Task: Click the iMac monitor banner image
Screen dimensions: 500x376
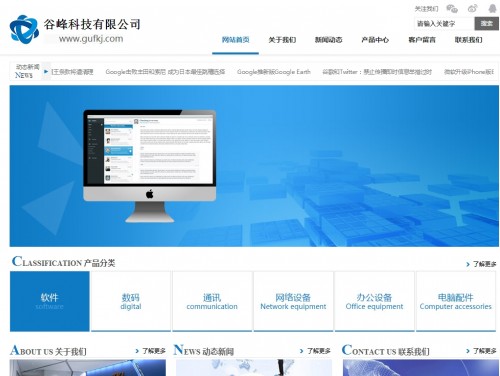Action: pyautogui.click(x=150, y=166)
